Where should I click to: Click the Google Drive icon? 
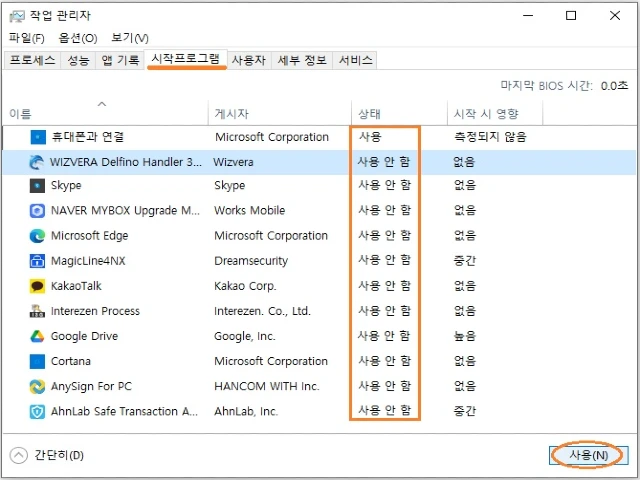[37, 336]
